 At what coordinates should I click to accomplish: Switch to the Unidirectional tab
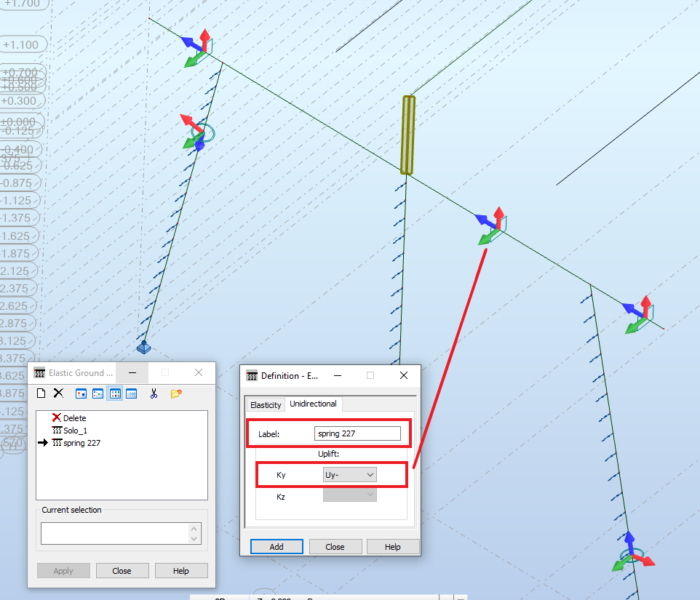(314, 404)
